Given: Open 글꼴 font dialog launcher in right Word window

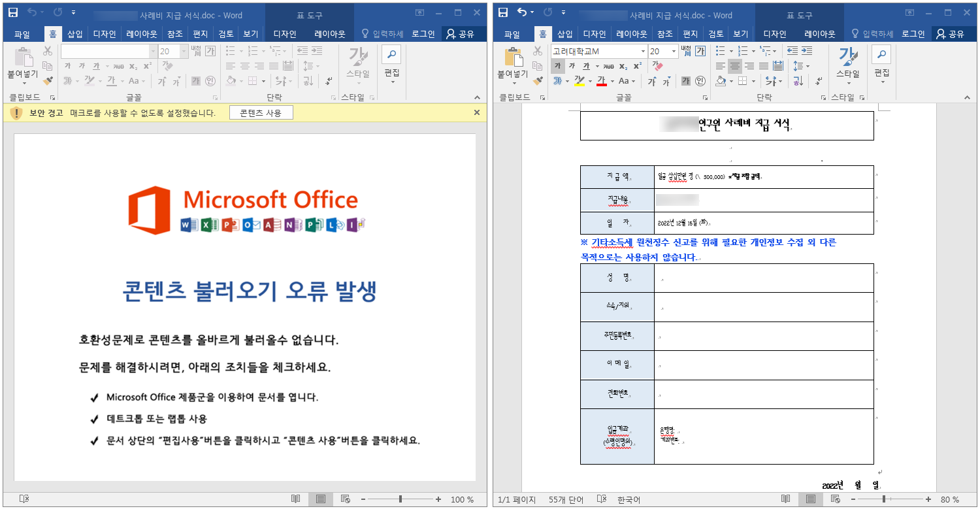Looking at the screenshot, I should 705,97.
